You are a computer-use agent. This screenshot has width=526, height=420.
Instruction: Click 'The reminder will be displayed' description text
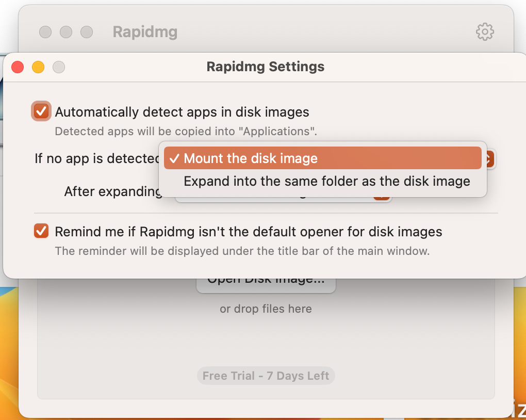point(242,251)
